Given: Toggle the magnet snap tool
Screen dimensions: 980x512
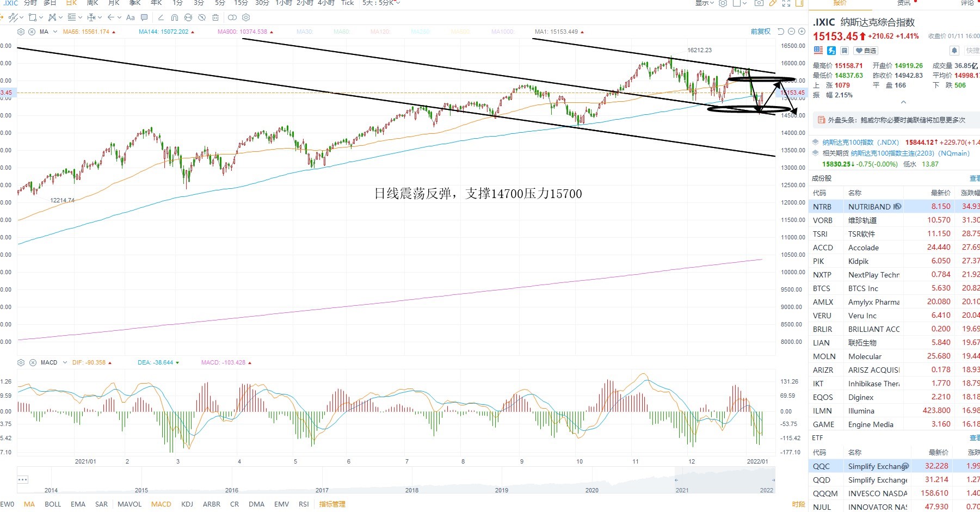Looking at the screenshot, I should [175, 17].
